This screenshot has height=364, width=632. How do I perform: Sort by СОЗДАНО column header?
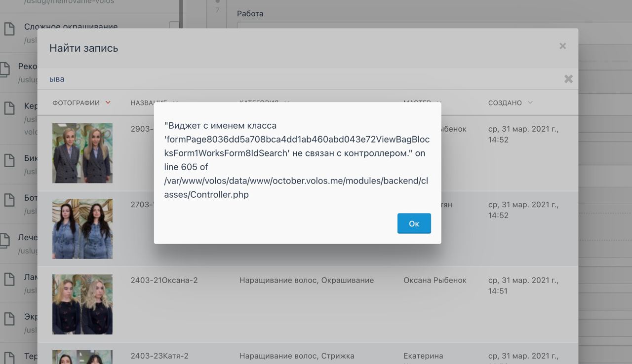511,103
